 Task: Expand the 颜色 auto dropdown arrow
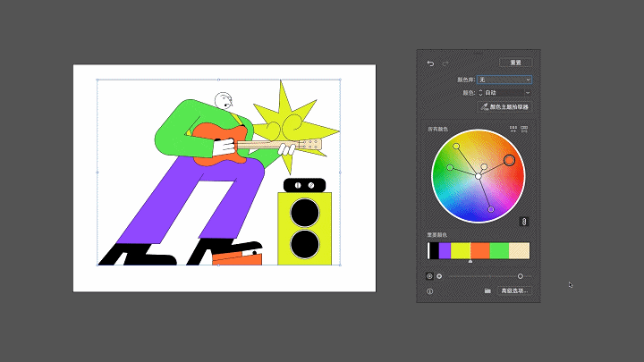click(528, 92)
